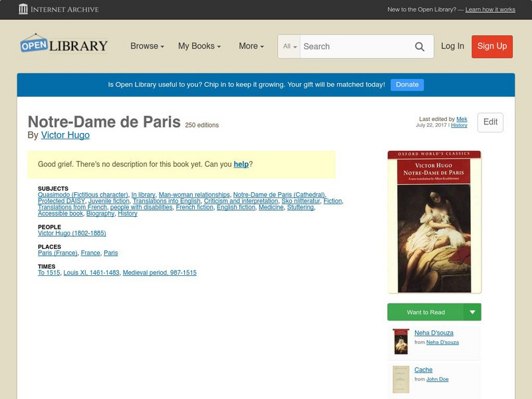The height and width of the screenshot is (399, 532).
Task: Expand the Want to Read options arrow
Action: point(473,312)
